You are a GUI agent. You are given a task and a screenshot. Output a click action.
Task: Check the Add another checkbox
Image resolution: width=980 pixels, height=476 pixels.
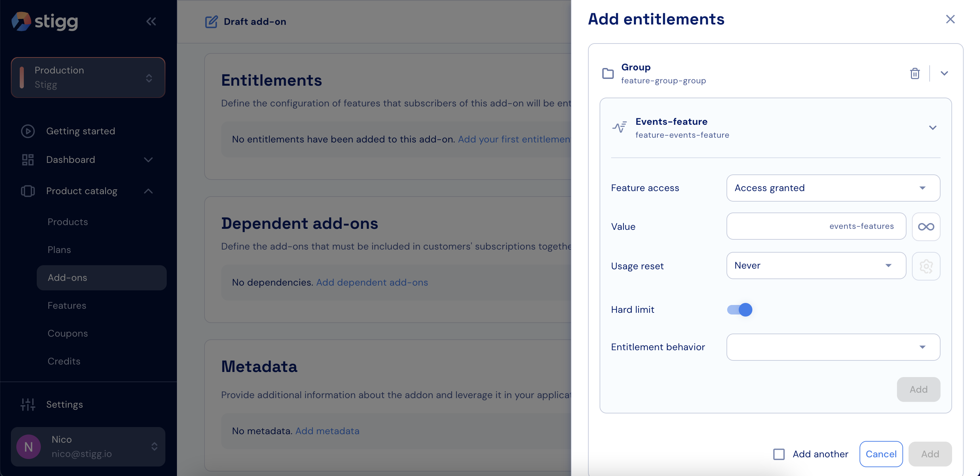(779, 454)
